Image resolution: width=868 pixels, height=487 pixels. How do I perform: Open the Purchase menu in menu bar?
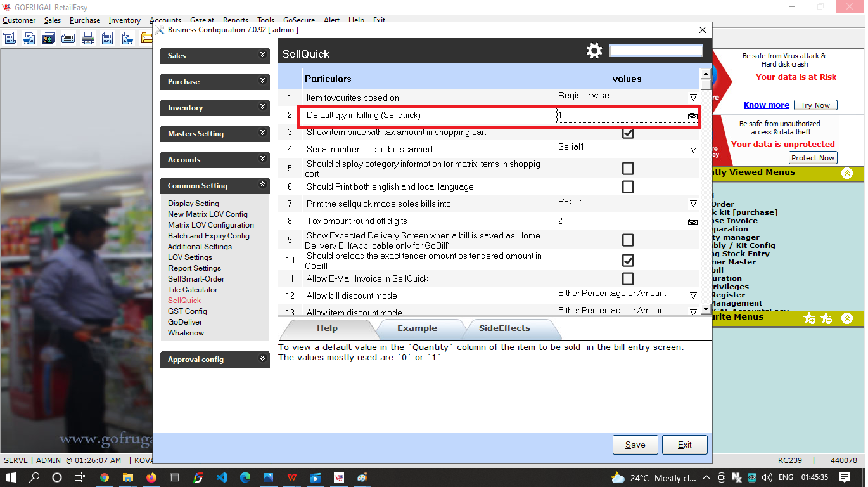85,20
